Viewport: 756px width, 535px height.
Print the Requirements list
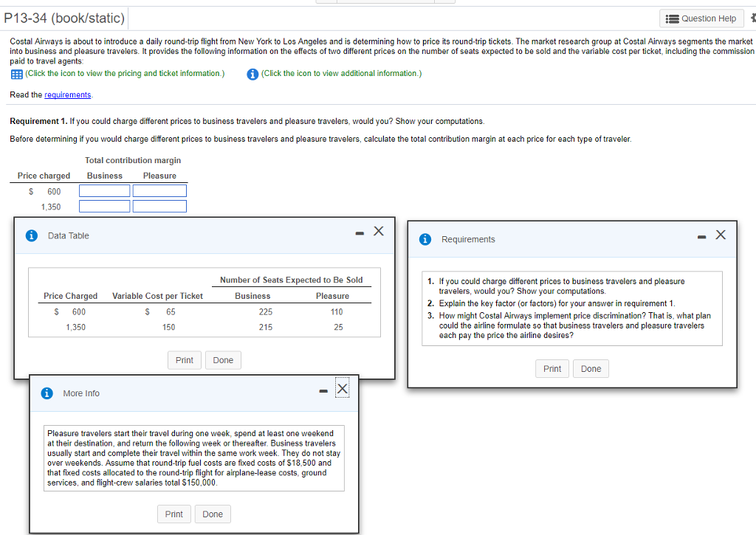[552, 369]
